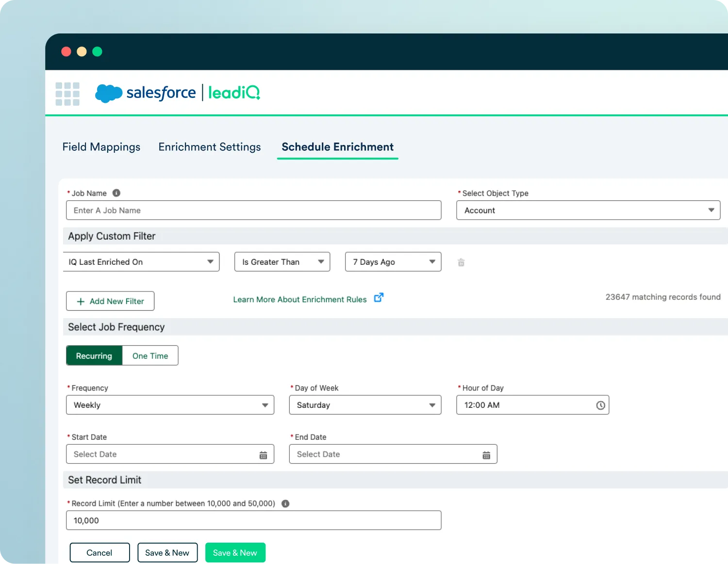
Task: Switch to the Field Mappings tab
Action: click(x=101, y=147)
